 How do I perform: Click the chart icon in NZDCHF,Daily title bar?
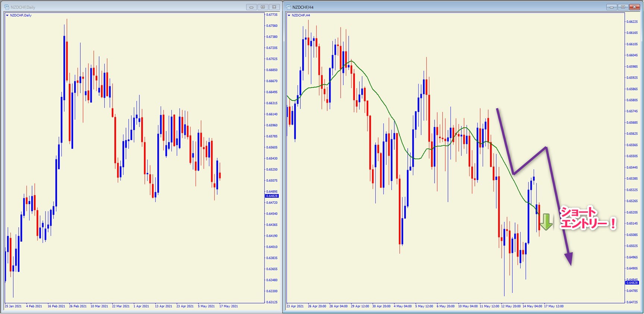pyautogui.click(x=7, y=7)
